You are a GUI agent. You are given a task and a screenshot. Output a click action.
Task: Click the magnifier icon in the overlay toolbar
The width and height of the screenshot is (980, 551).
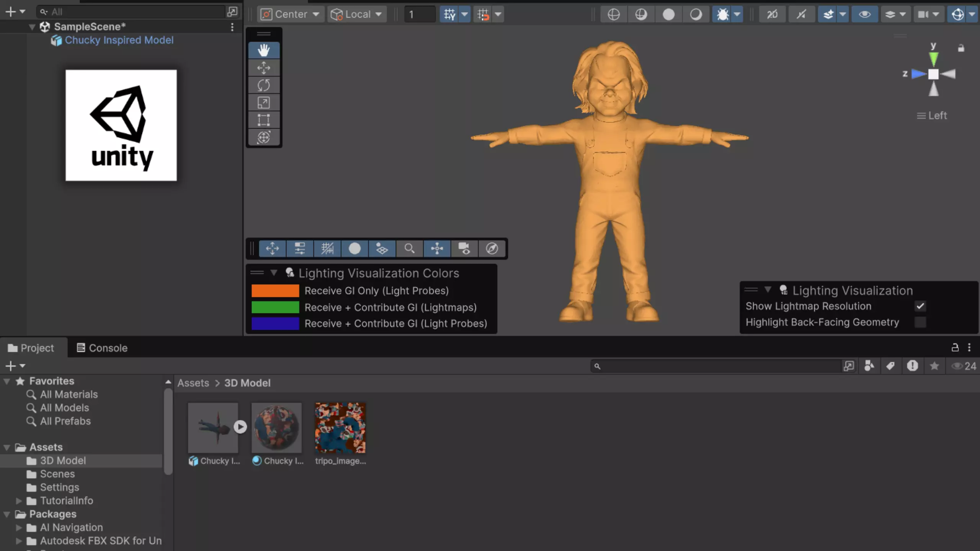point(410,248)
